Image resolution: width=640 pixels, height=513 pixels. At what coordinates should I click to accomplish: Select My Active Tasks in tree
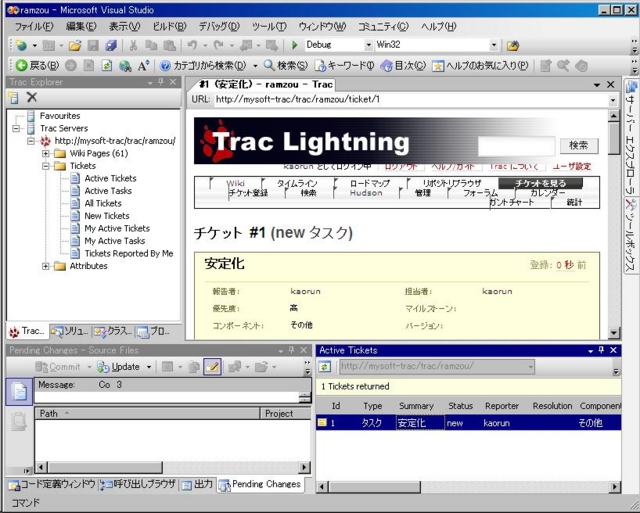[115, 241]
